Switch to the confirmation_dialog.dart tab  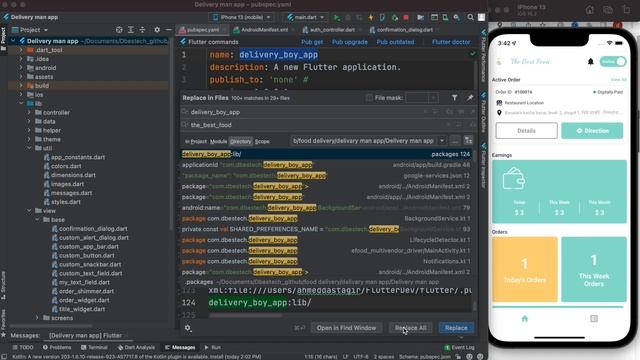pos(404,30)
